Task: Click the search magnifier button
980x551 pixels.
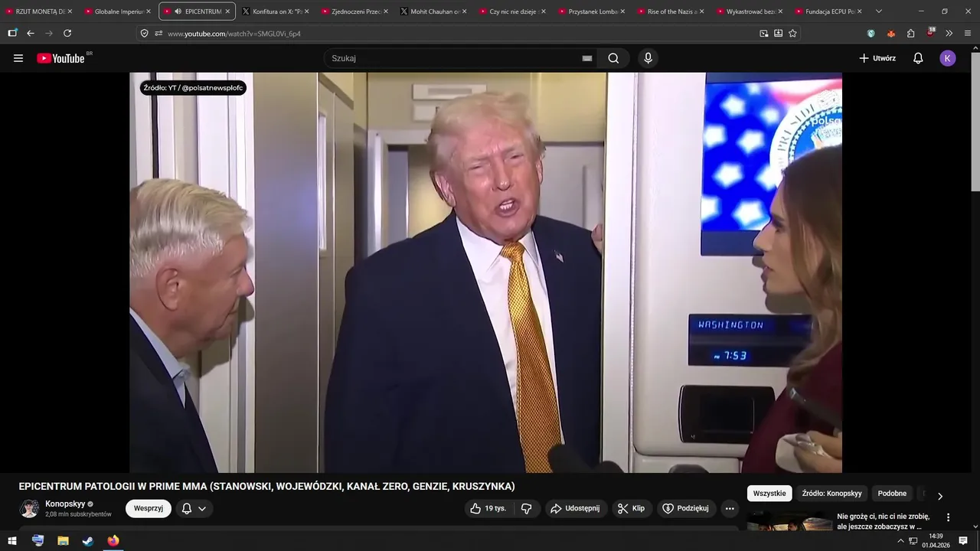Action: point(613,58)
